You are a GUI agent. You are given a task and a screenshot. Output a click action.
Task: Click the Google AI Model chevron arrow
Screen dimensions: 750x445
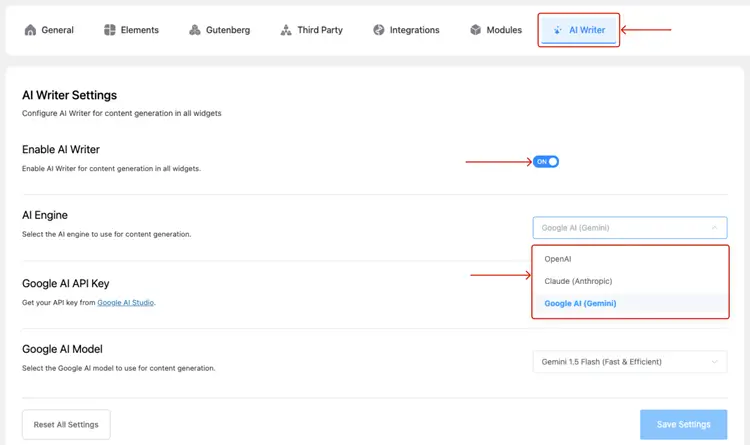714,362
